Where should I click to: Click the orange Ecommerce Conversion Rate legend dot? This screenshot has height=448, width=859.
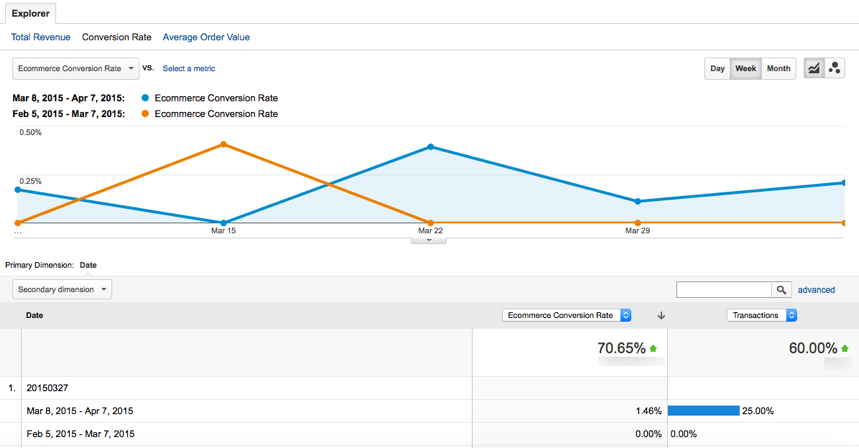coord(145,114)
